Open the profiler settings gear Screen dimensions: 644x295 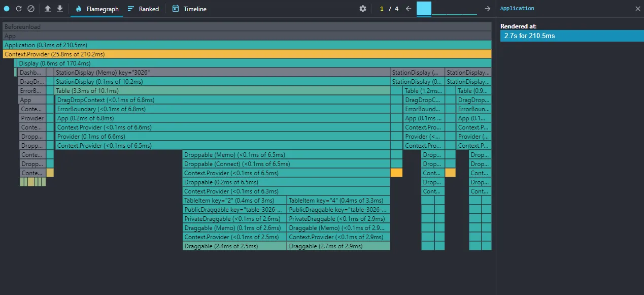click(362, 8)
